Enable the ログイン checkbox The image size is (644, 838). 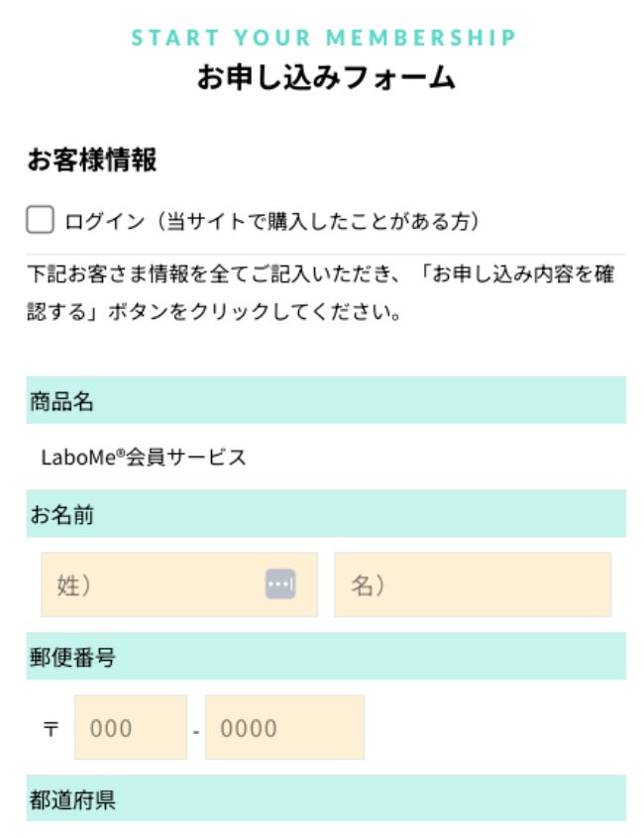40,221
